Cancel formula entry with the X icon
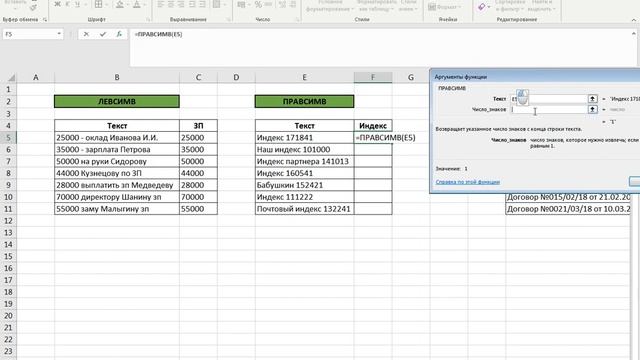 (x=86, y=34)
